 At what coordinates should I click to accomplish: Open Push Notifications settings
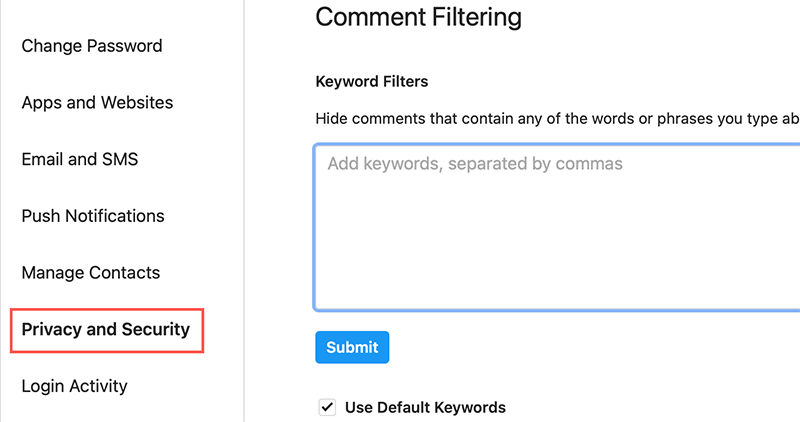[93, 216]
